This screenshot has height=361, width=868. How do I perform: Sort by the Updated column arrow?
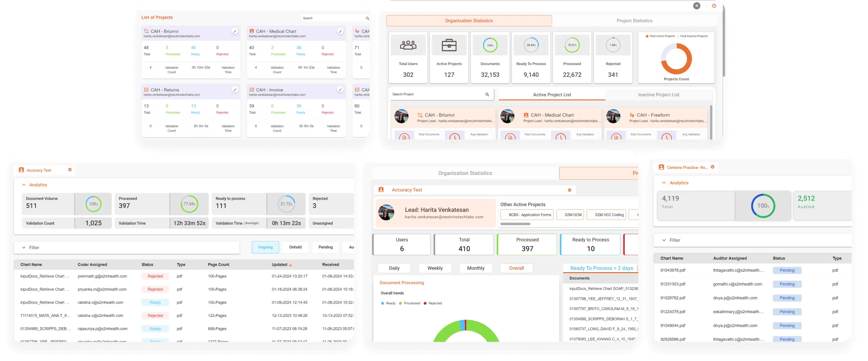pos(290,265)
